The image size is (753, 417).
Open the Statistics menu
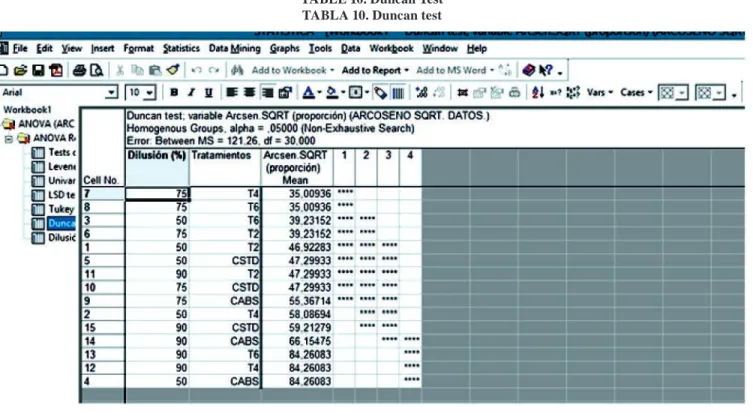(181, 49)
